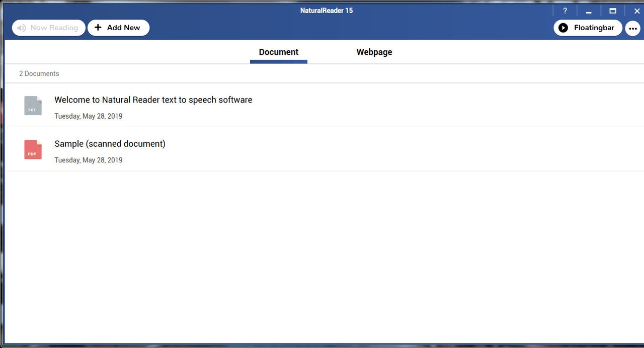Screen dimensions: 644x348
Task: Maximize the NaturalReader window
Action: (x=613, y=11)
